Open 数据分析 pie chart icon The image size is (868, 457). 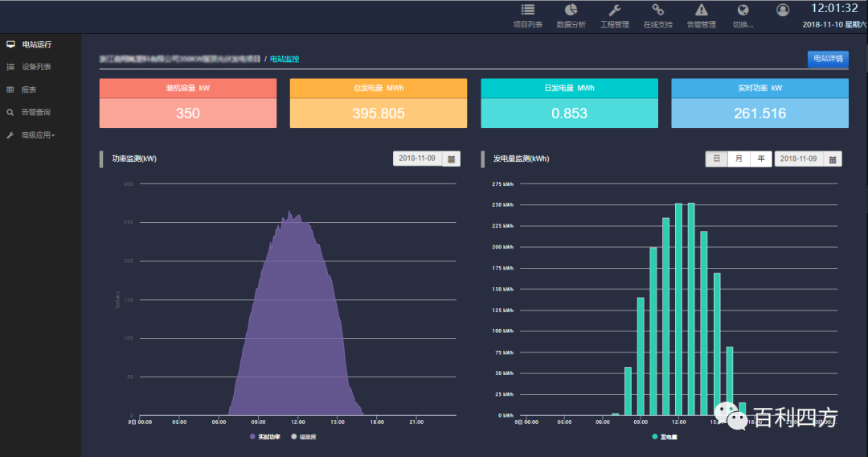(x=571, y=10)
